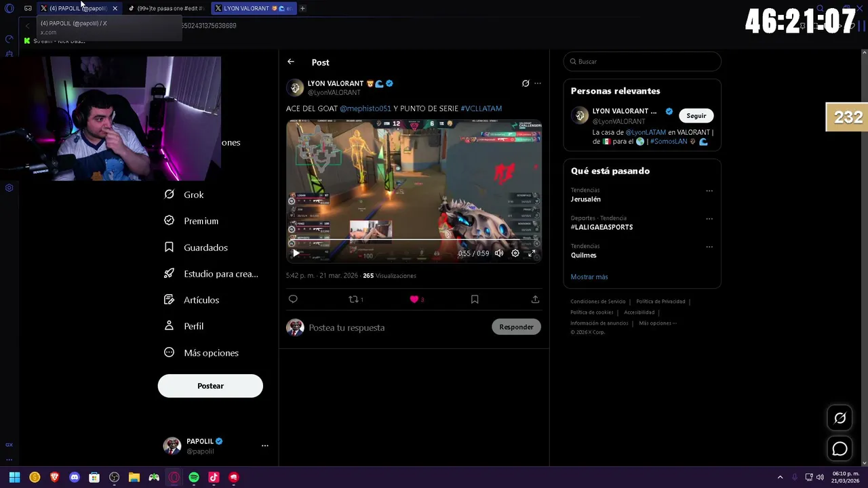868x488 pixels.
Task: Open Guardados bookmarks page
Action: pos(196,247)
